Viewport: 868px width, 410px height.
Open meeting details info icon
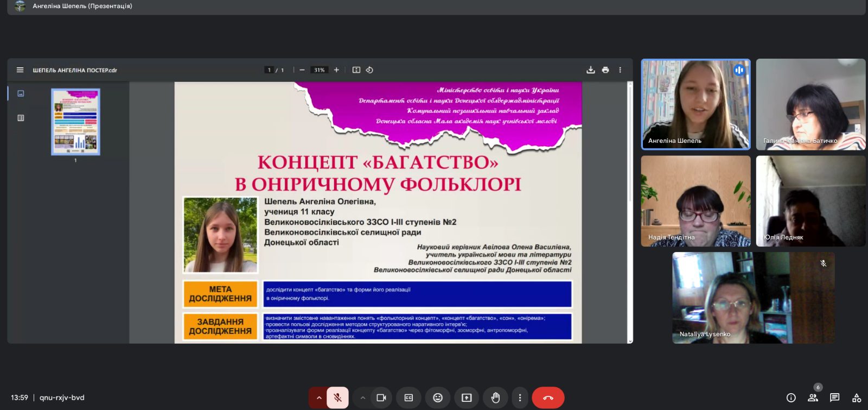point(791,398)
